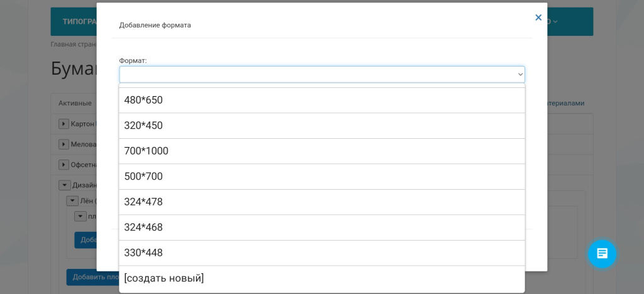Choose the 324*478 format
Image resolution: width=644 pixels, height=294 pixels.
tap(321, 202)
